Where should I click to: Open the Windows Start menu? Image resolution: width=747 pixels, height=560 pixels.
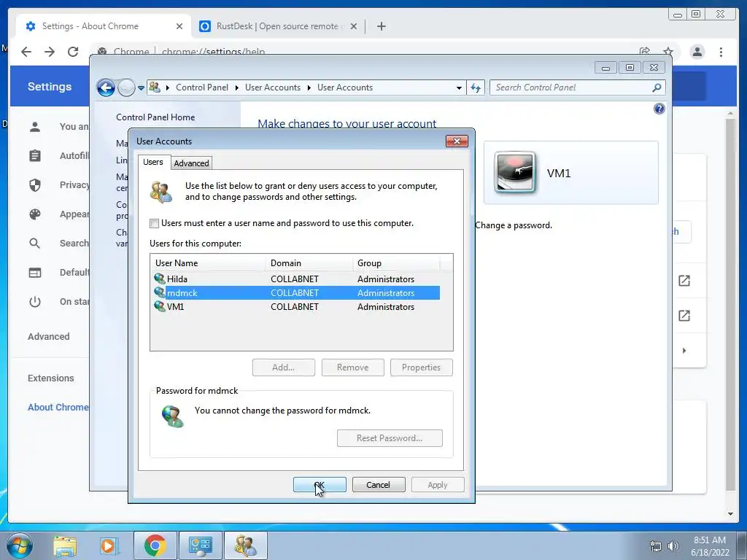[19, 545]
